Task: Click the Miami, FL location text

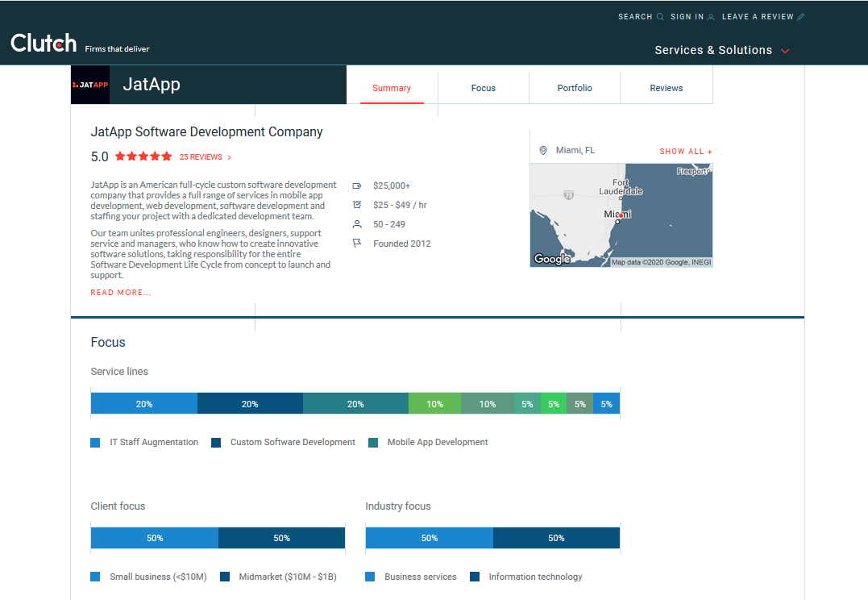Action: click(575, 150)
